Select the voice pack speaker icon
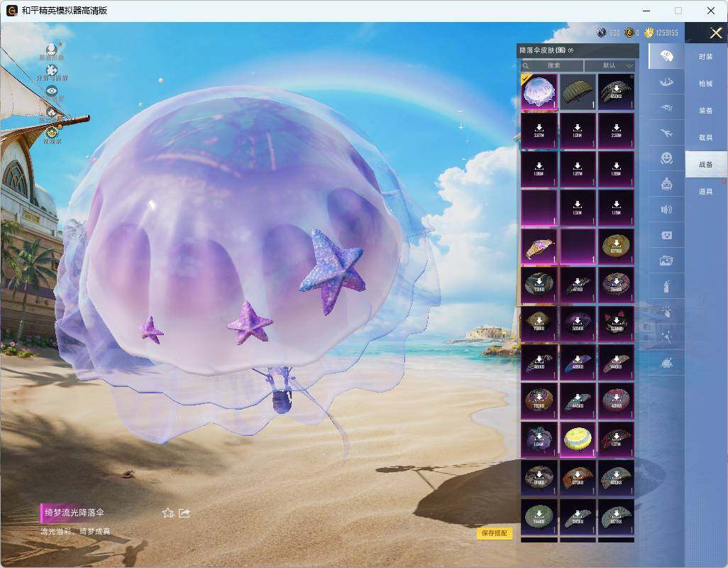 click(x=666, y=209)
